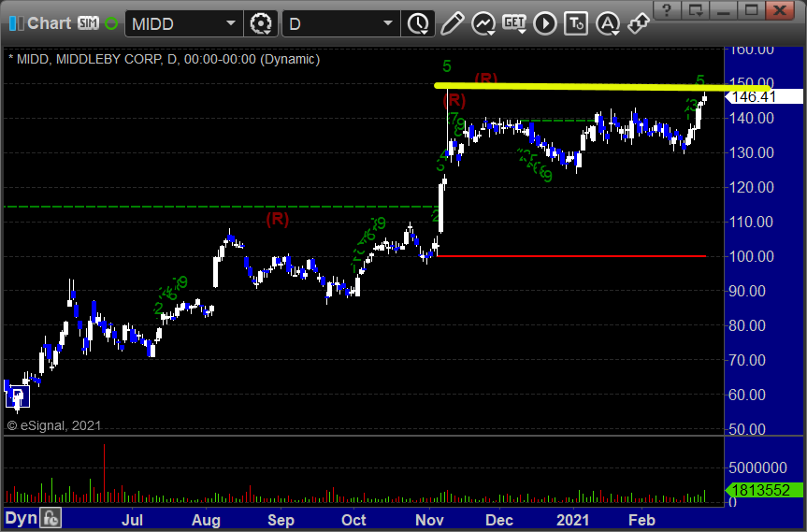Click the 5000000 volume axis label
Viewport: 807px width, 532px height.
pyautogui.click(x=757, y=467)
